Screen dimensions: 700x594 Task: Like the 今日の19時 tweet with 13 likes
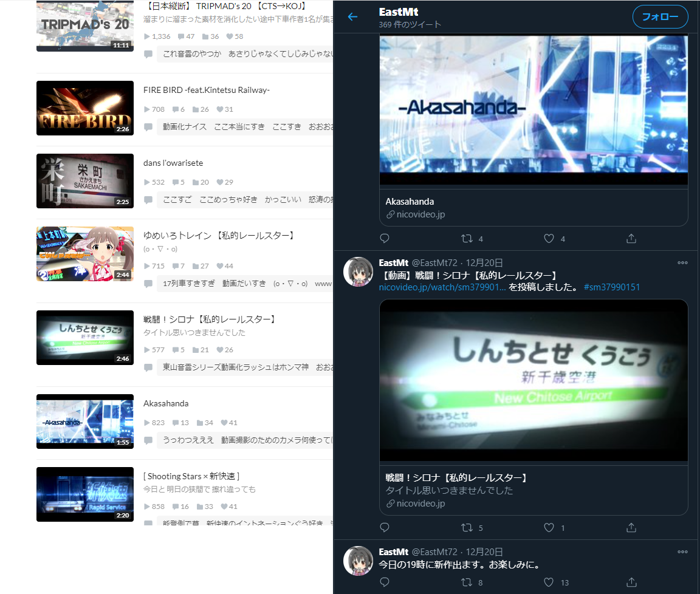coord(549,582)
